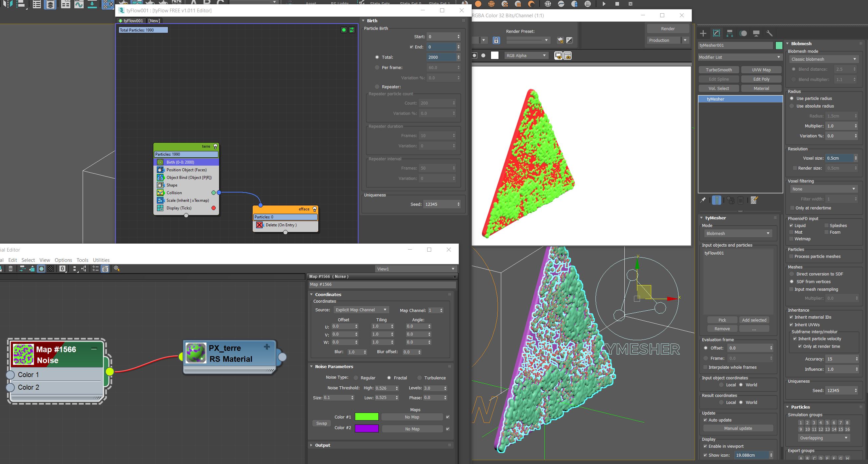Image resolution: width=868 pixels, height=464 pixels.
Task: Click the Delete operator icon in efface event
Action: [260, 225]
